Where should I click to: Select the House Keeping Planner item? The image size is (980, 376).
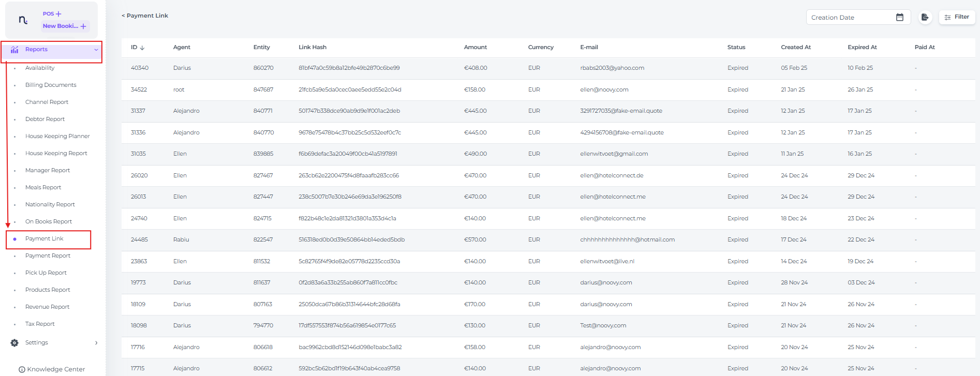pyautogui.click(x=57, y=136)
